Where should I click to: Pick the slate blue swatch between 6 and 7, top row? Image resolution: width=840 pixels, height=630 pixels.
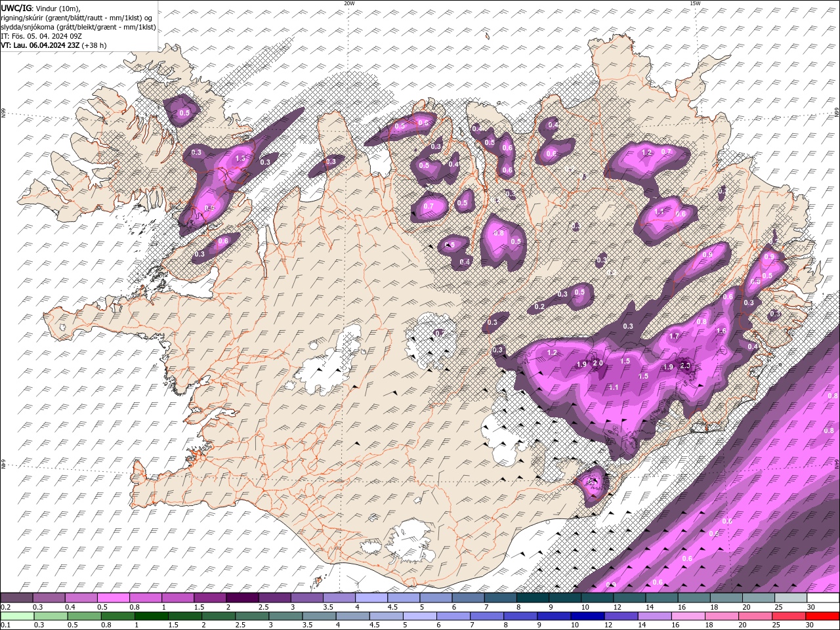click(468, 598)
